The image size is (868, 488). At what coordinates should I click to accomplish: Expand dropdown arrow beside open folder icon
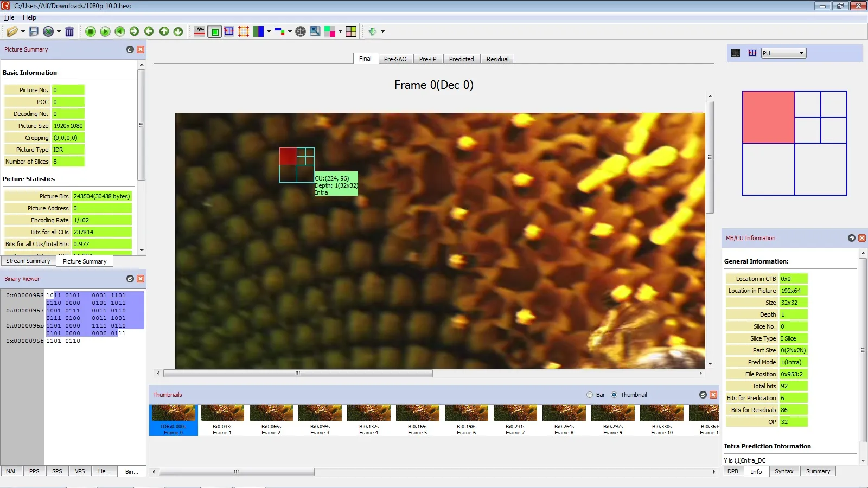point(23,31)
